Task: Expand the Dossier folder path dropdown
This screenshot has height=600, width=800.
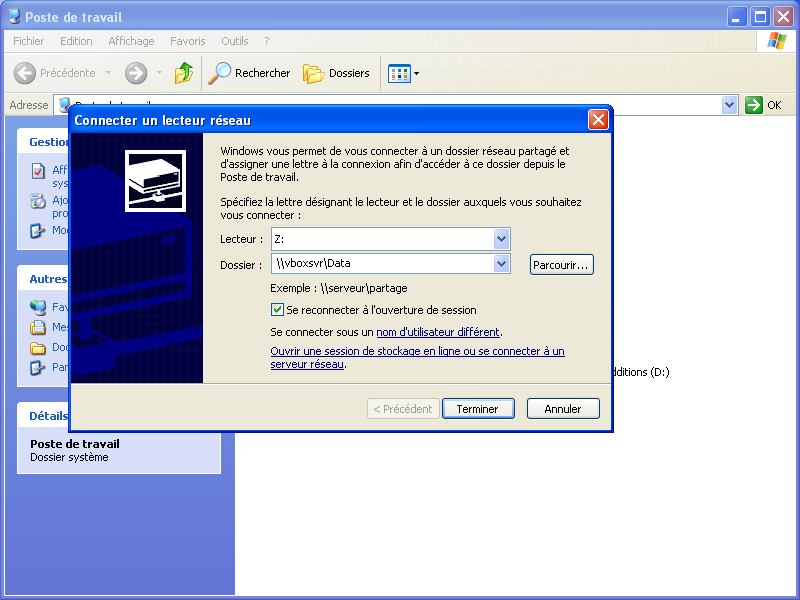Action: 501,264
